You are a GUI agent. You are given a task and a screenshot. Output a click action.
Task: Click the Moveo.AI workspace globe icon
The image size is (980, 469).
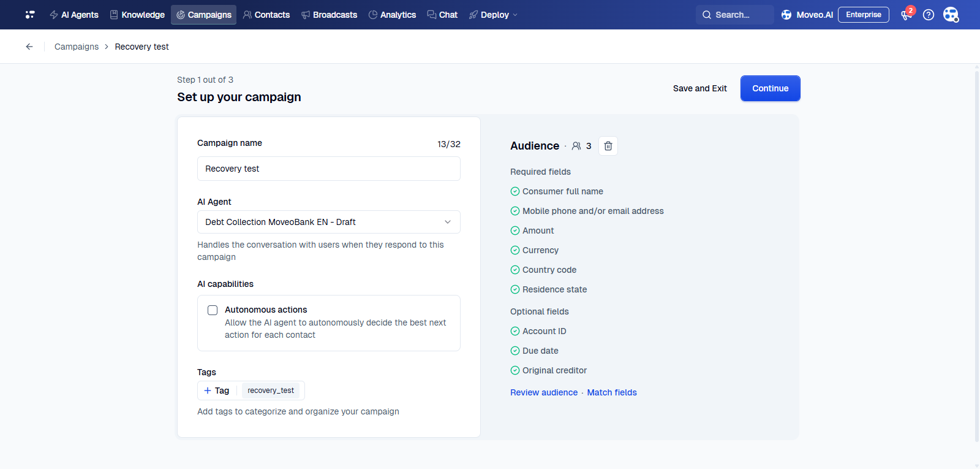(786, 15)
